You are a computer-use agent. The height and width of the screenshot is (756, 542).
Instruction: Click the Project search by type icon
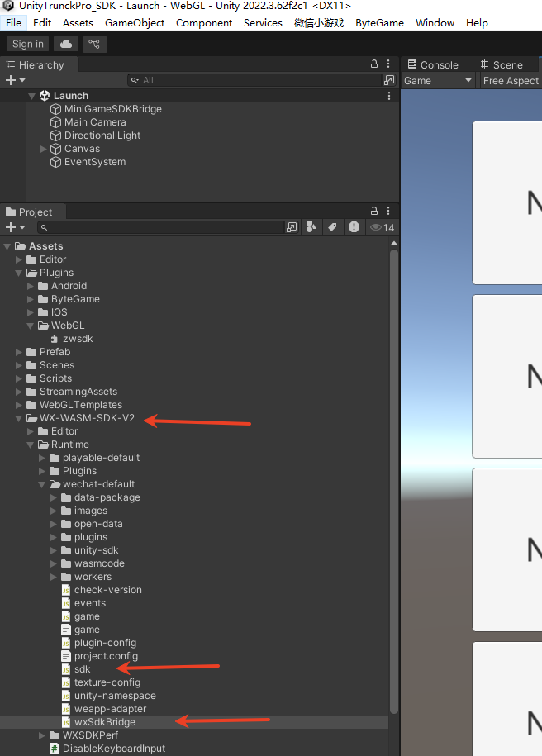[311, 227]
